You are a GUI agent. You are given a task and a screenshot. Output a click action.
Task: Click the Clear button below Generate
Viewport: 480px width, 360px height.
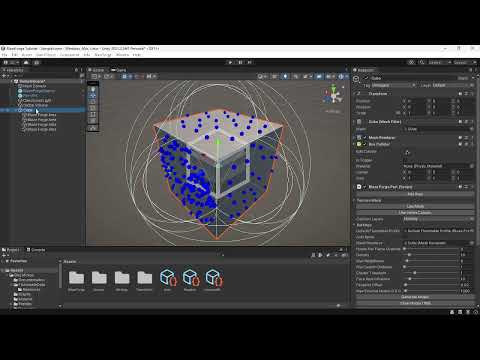click(415, 303)
